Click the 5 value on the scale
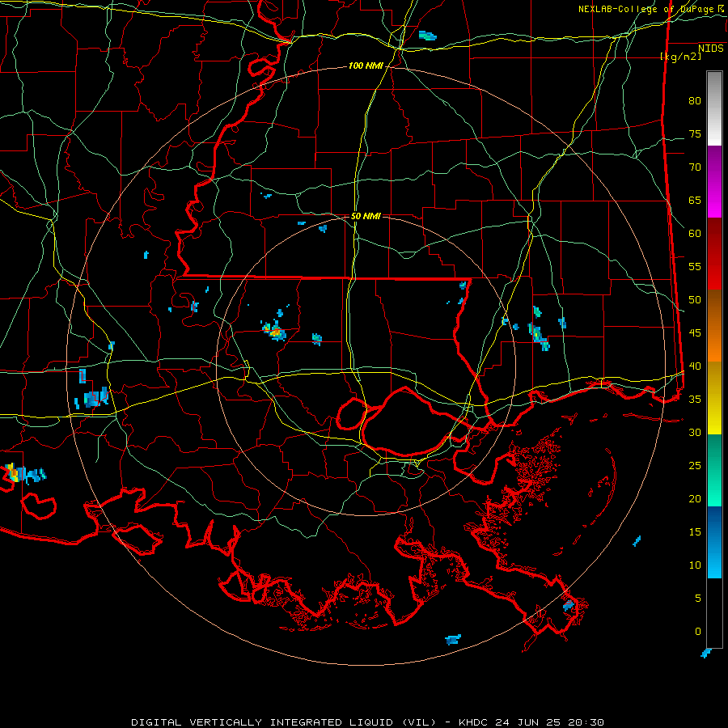728x728 pixels. [698, 599]
